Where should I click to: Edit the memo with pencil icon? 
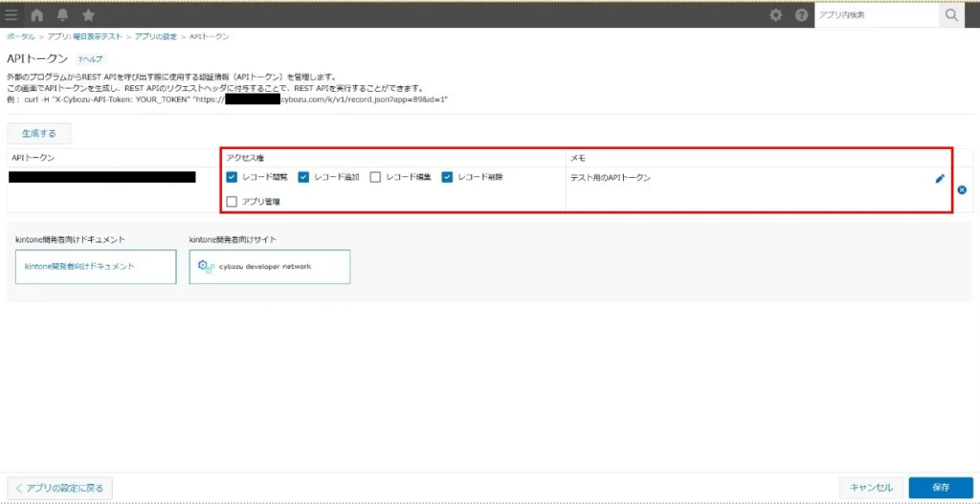940,179
